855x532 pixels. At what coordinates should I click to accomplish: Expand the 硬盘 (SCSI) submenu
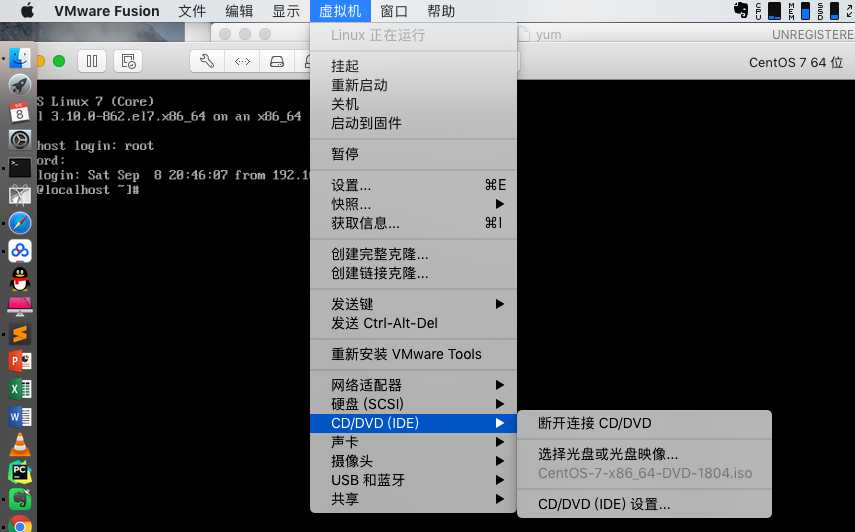[x=413, y=404]
